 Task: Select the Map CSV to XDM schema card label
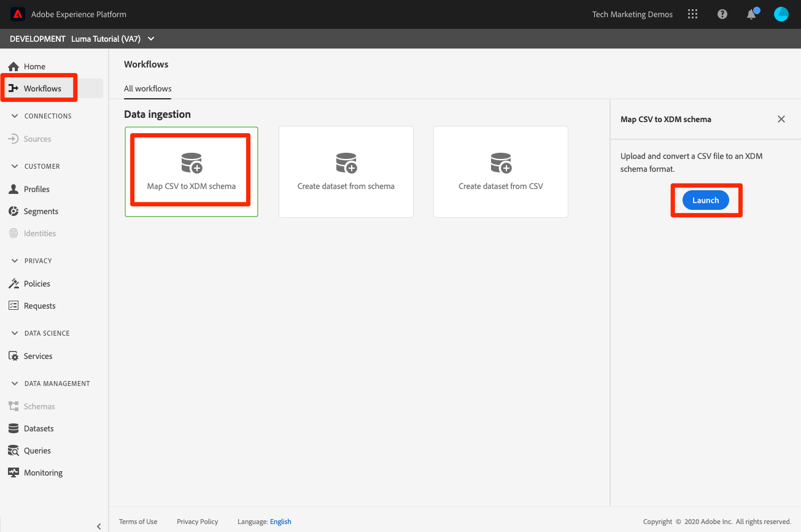[192, 186]
